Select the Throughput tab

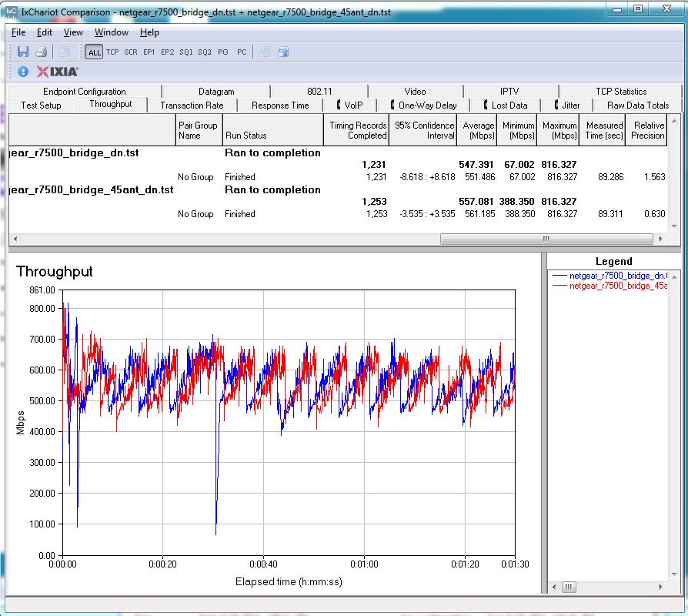pos(111,104)
